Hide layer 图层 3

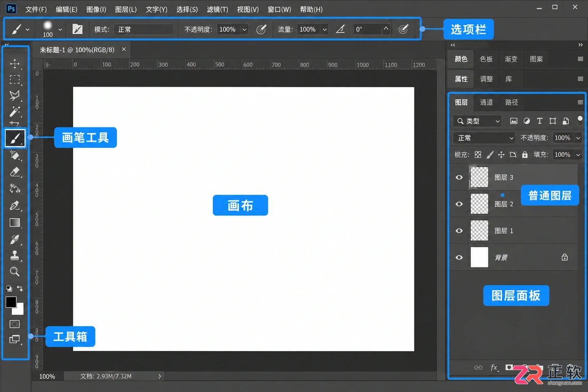click(x=459, y=177)
